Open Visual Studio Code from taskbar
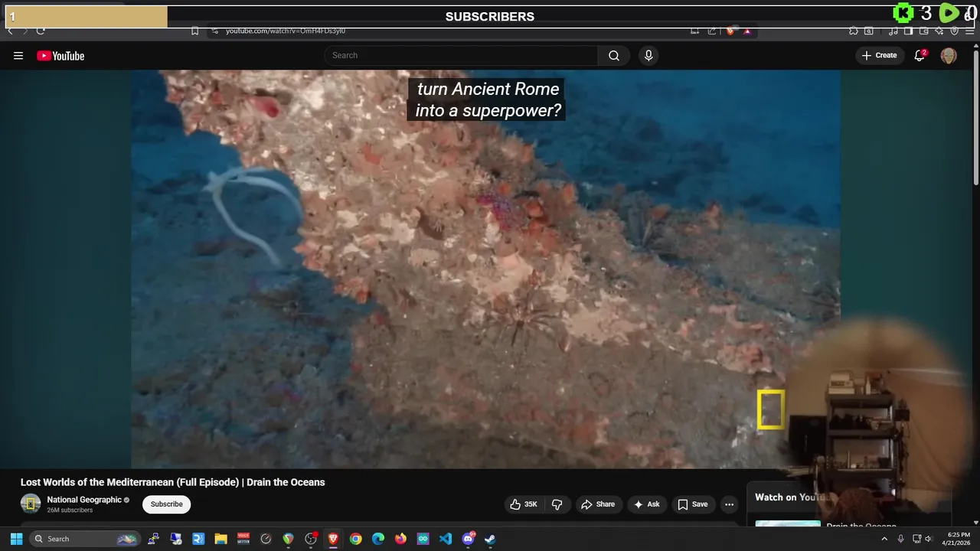 click(446, 539)
